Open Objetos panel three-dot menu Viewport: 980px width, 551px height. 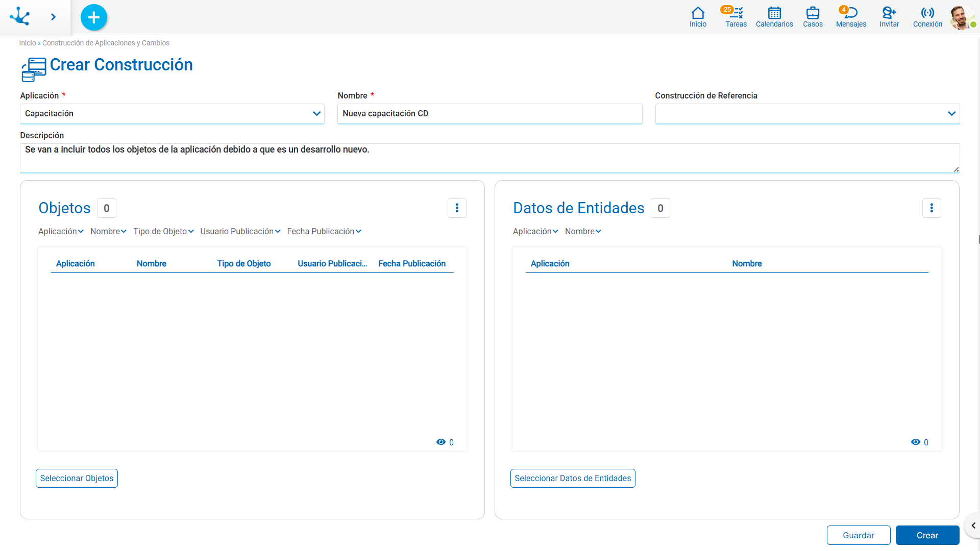point(457,208)
